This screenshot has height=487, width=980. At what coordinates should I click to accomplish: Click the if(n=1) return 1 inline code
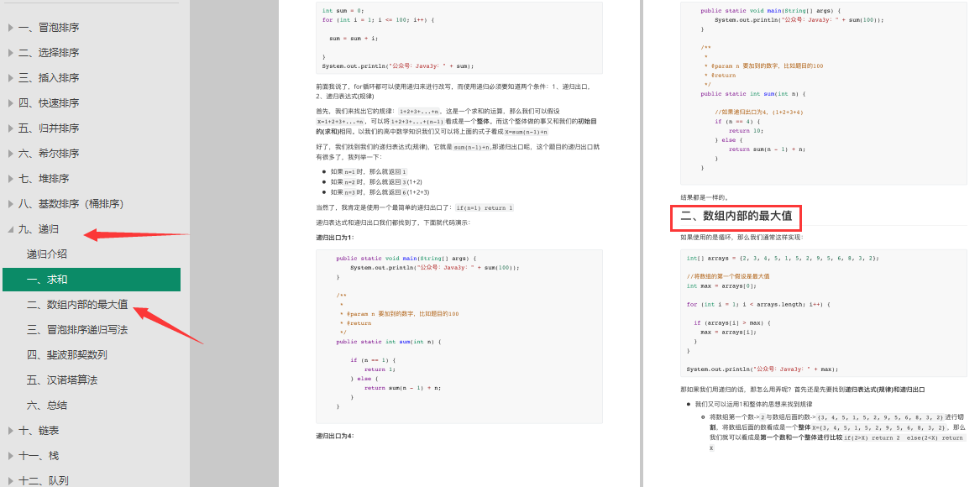485,208
